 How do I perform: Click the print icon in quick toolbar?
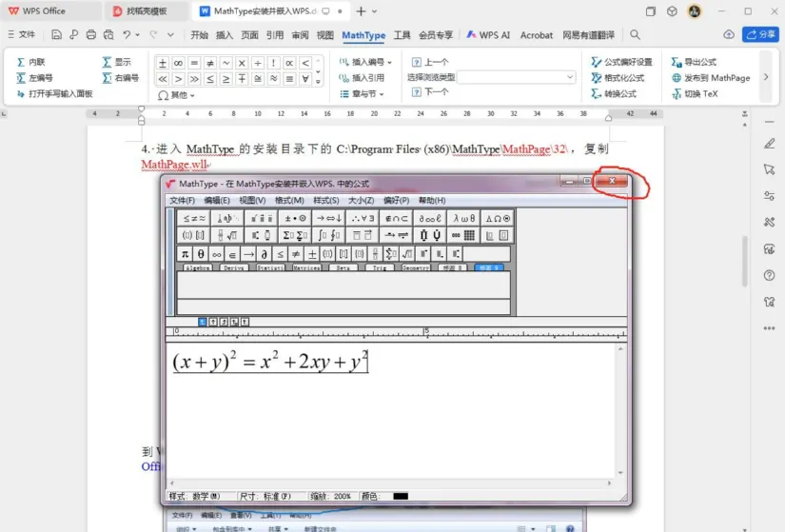pos(90,34)
